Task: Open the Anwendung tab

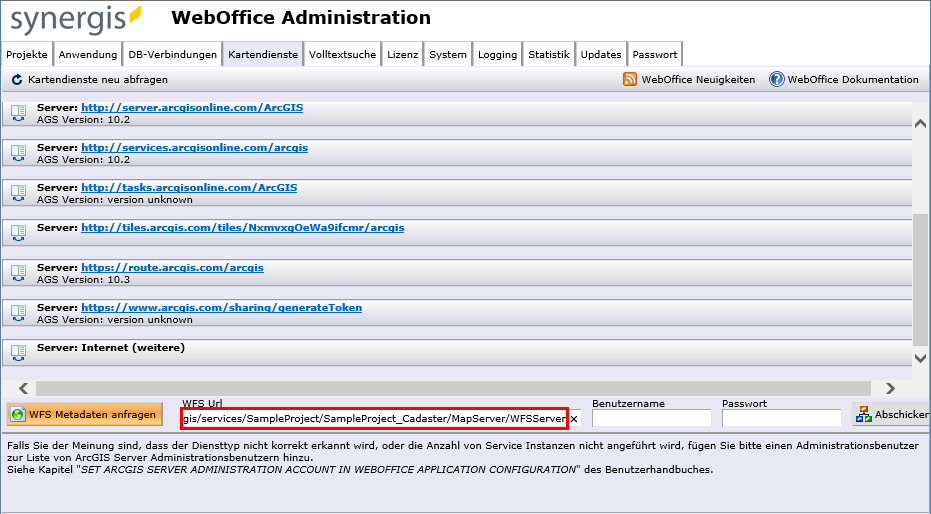Action: coord(87,54)
